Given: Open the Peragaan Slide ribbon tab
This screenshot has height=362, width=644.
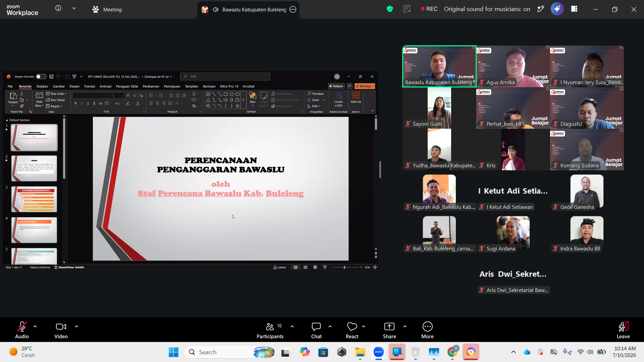Looking at the screenshot, I should pos(127,86).
